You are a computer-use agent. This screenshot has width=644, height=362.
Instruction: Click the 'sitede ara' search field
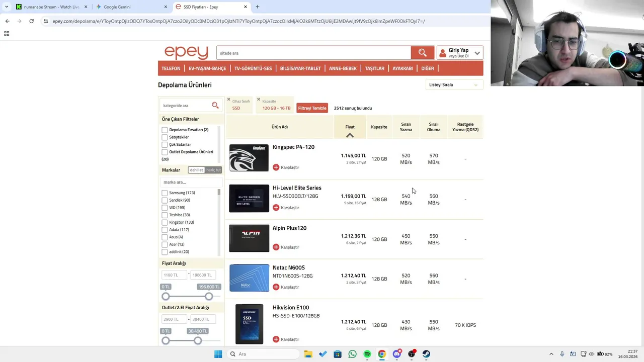coord(313,53)
